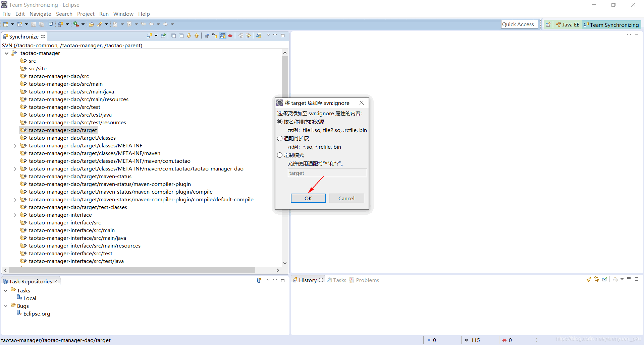Click Add Task Repository icon
This screenshot has width=644, height=345.
pos(259,280)
